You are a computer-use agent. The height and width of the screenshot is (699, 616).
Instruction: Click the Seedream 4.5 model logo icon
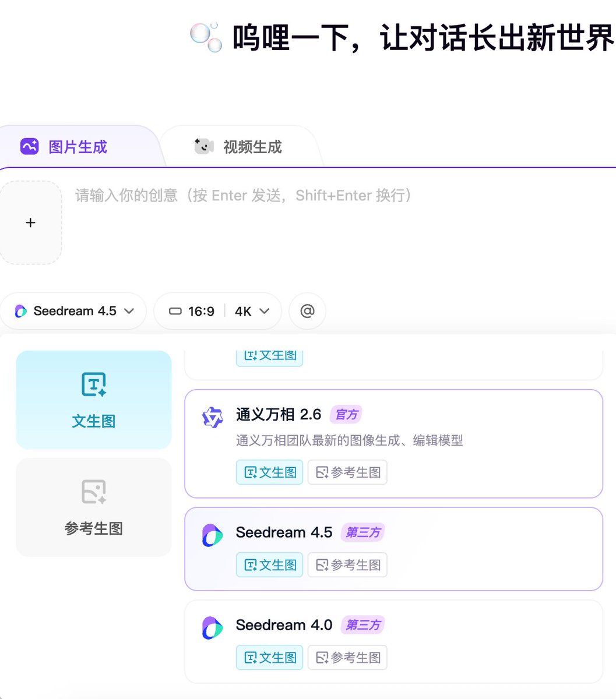pyautogui.click(x=212, y=535)
